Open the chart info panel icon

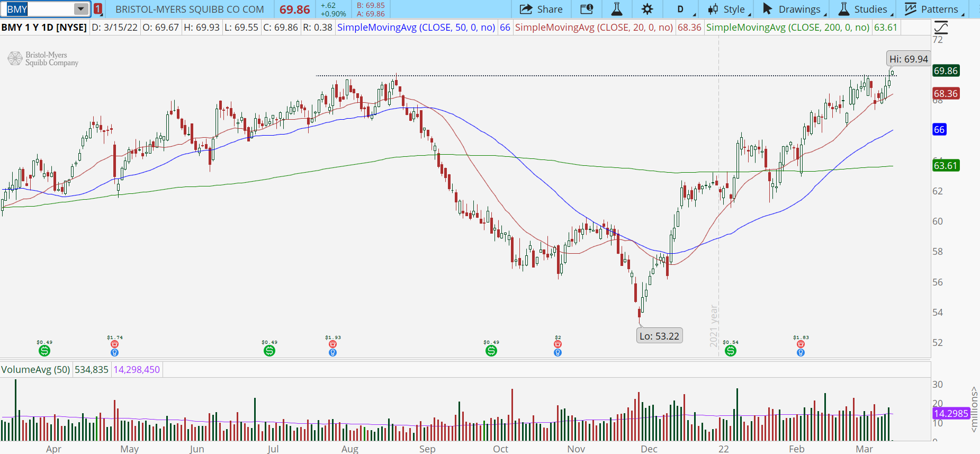click(587, 9)
